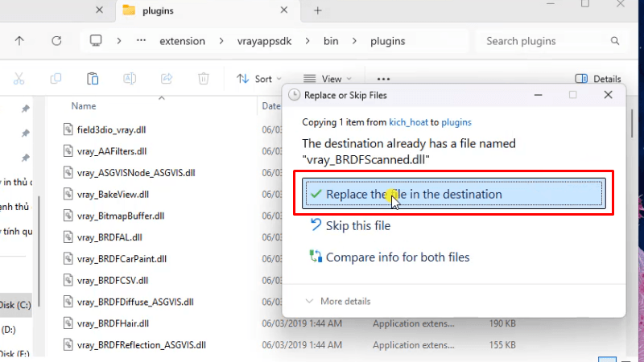Open the Sort dropdown menu

[256, 79]
